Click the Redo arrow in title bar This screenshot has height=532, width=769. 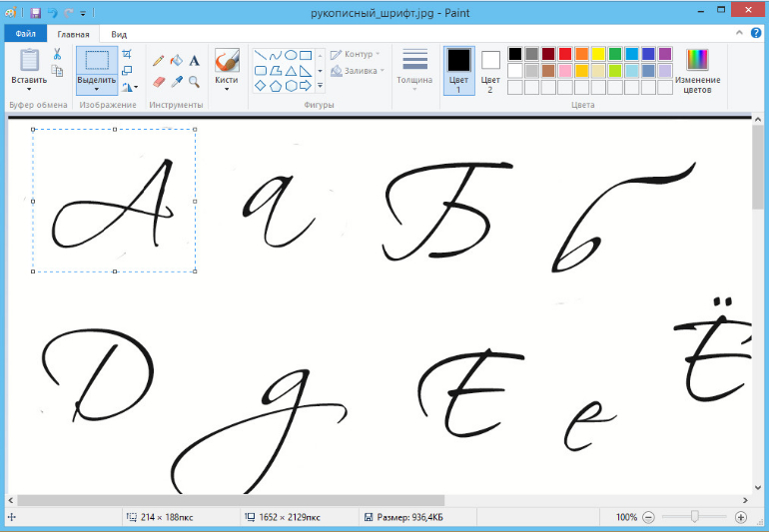tap(68, 13)
